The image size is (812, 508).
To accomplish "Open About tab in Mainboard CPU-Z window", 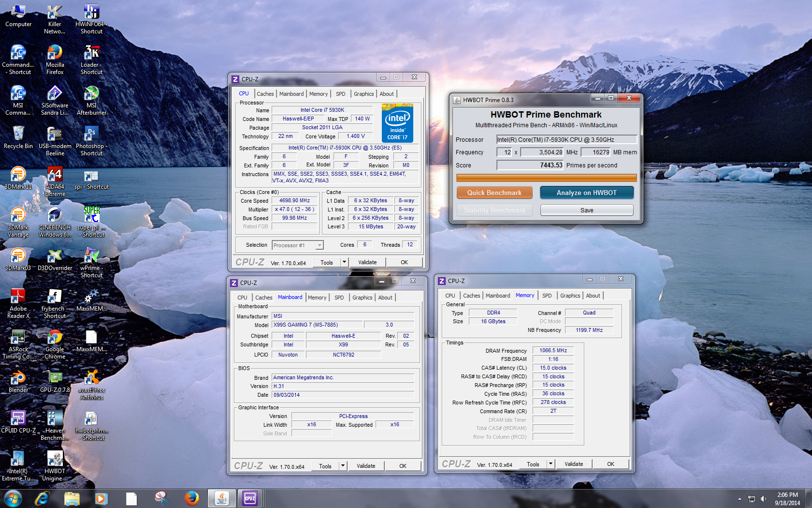I will point(385,298).
